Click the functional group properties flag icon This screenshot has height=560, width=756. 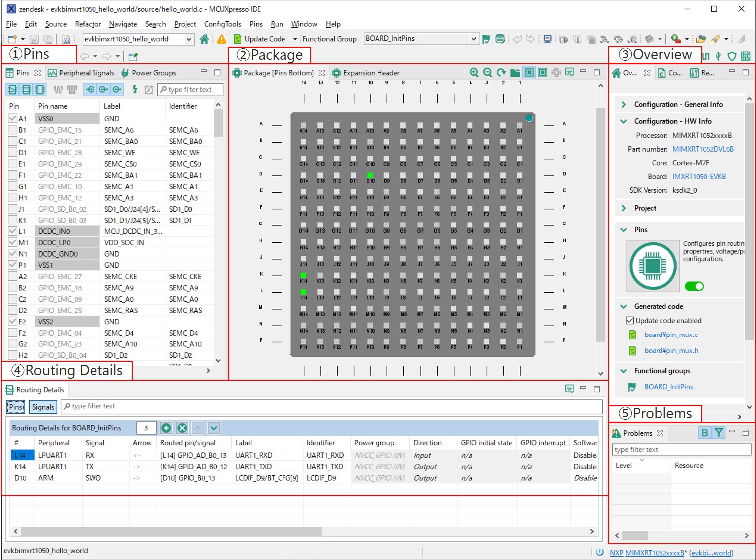point(486,39)
